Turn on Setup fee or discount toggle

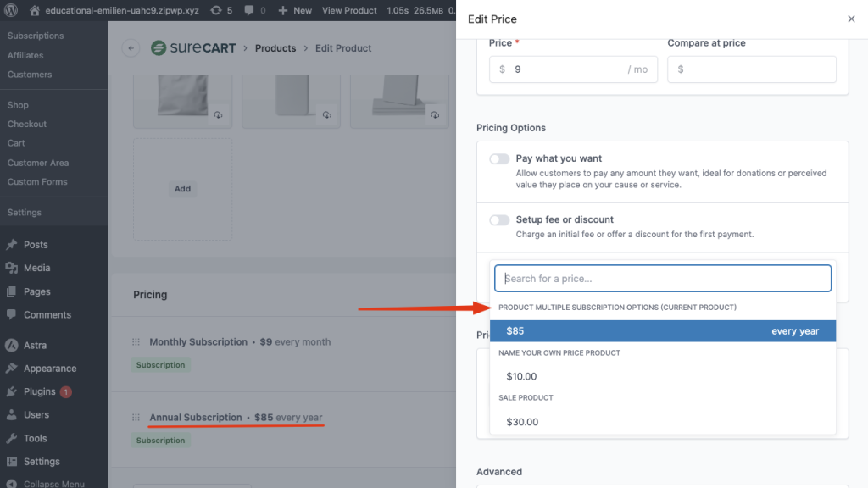499,220
